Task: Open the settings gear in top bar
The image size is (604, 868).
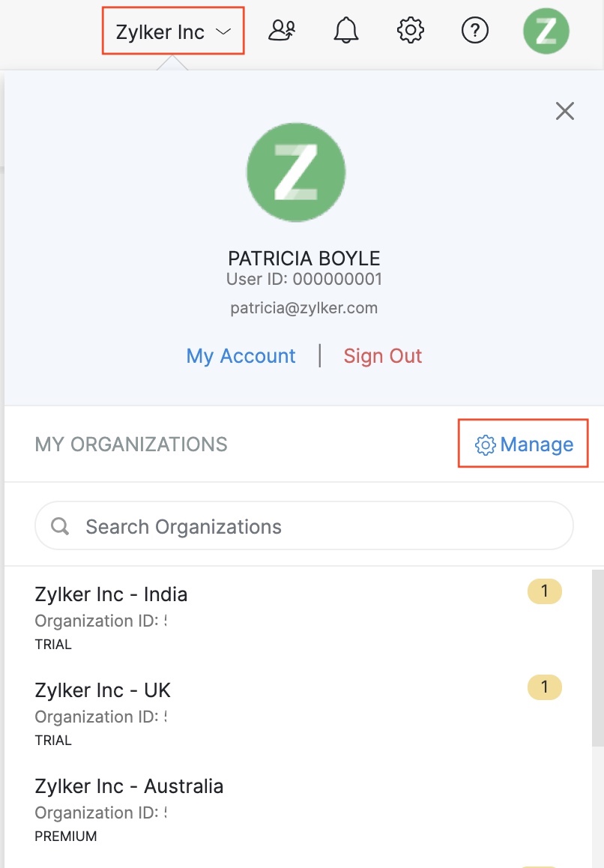Action: (x=409, y=30)
